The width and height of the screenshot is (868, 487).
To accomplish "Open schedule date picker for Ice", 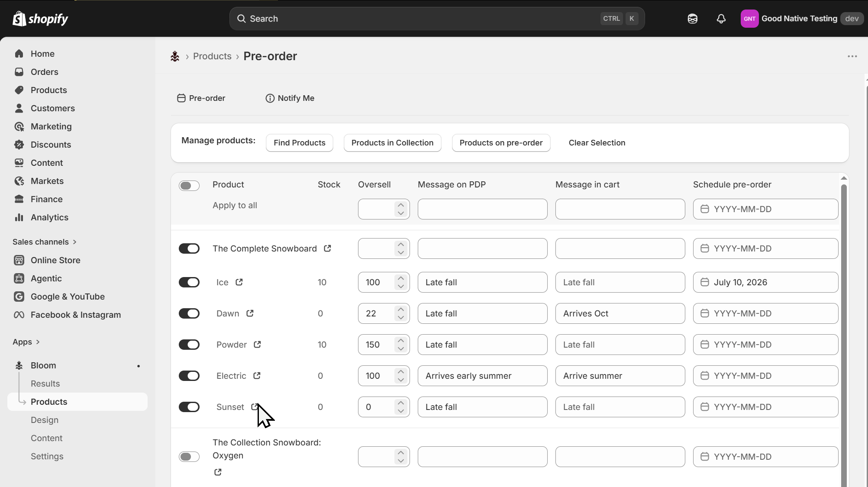I will [x=765, y=282].
